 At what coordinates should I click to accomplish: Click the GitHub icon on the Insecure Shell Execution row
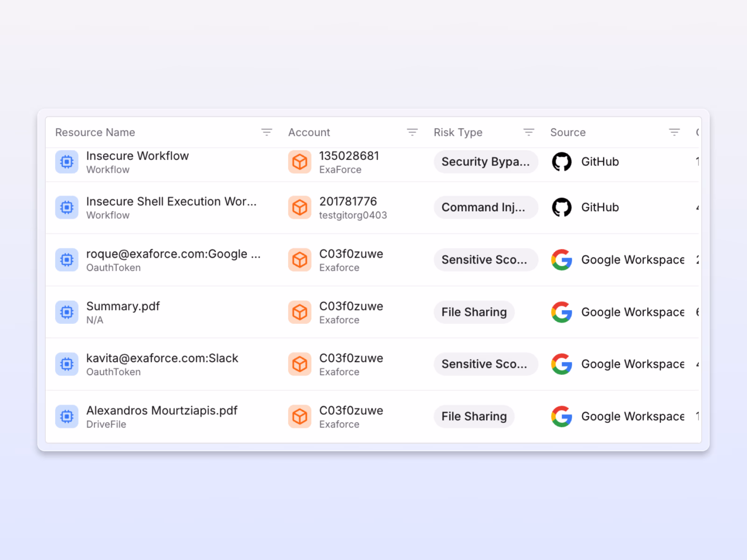(562, 207)
